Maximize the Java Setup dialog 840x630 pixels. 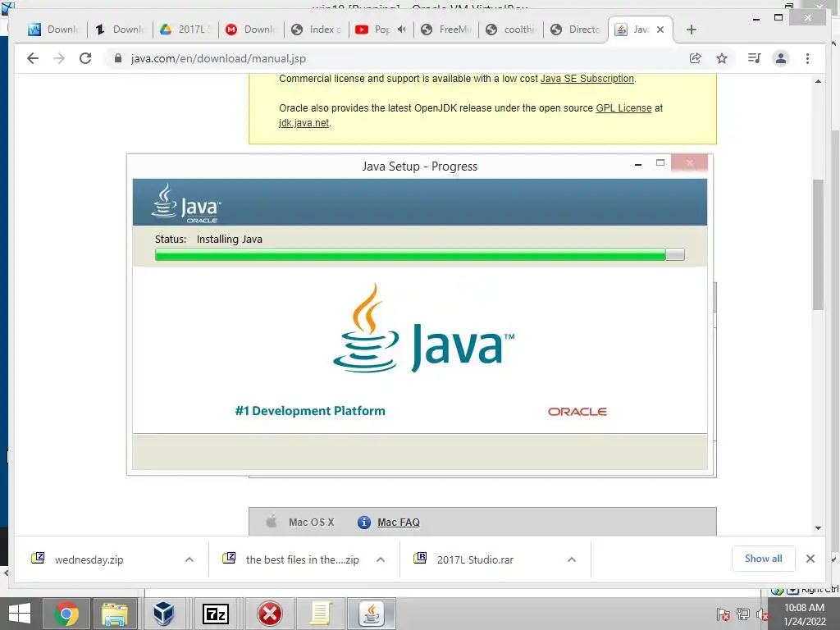click(660, 163)
